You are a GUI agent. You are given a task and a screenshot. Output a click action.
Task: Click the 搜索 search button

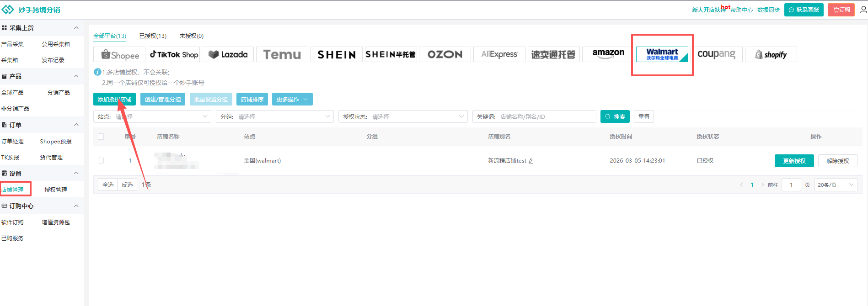pyautogui.click(x=615, y=117)
